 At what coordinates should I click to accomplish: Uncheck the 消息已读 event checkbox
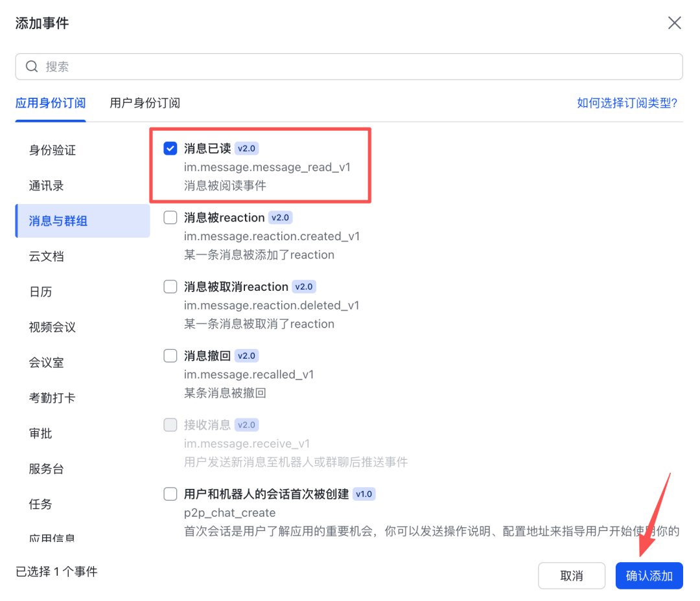[x=170, y=148]
